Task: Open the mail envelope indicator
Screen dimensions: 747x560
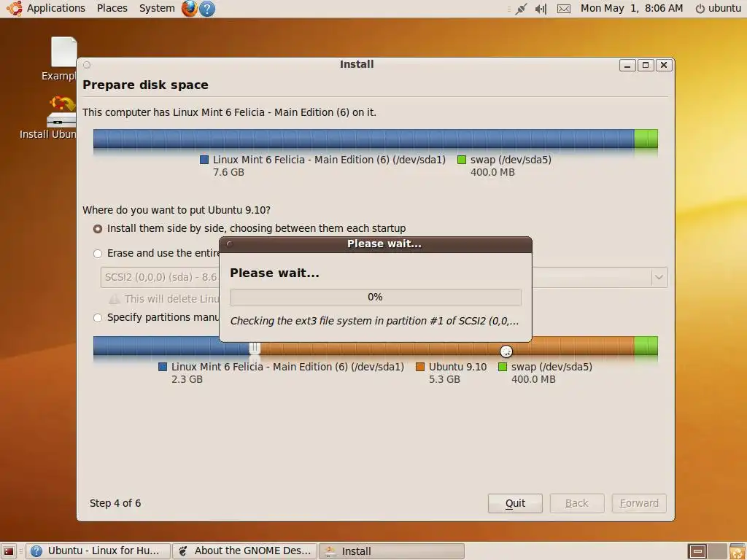Action: 564,9
